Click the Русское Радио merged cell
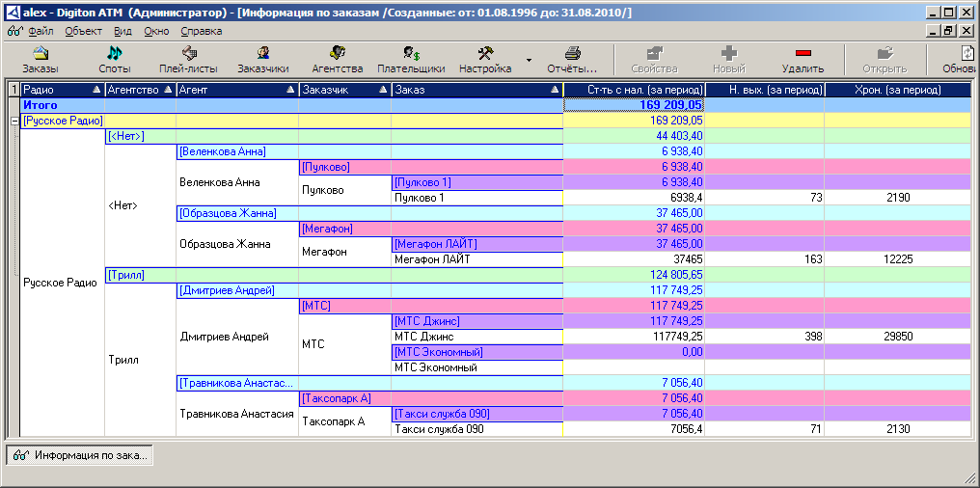 click(62, 283)
